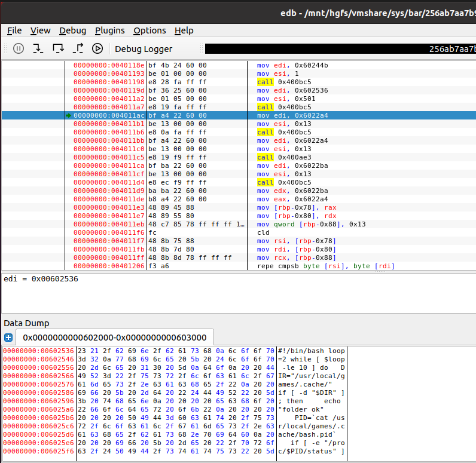Open the Plugins menu
The height and width of the screenshot is (463, 476).
tap(110, 30)
